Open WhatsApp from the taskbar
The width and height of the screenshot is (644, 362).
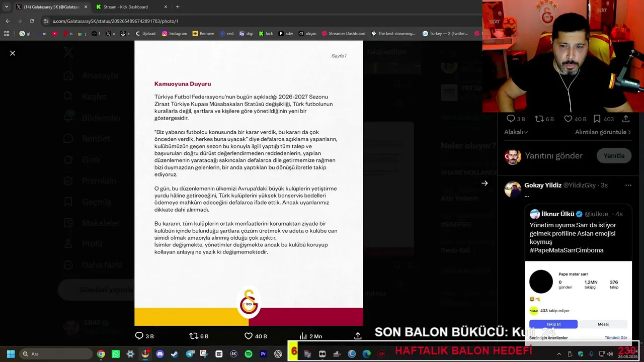116,354
